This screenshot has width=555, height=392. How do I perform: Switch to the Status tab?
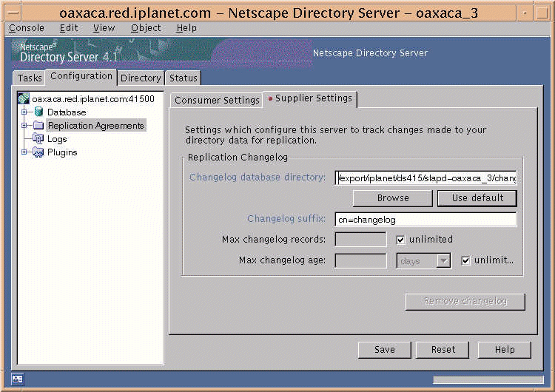183,78
